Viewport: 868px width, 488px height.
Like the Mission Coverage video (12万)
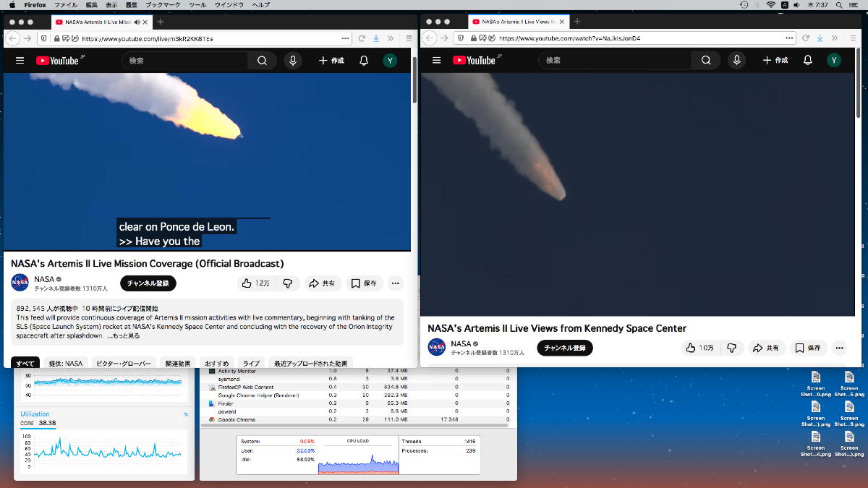[x=256, y=283]
